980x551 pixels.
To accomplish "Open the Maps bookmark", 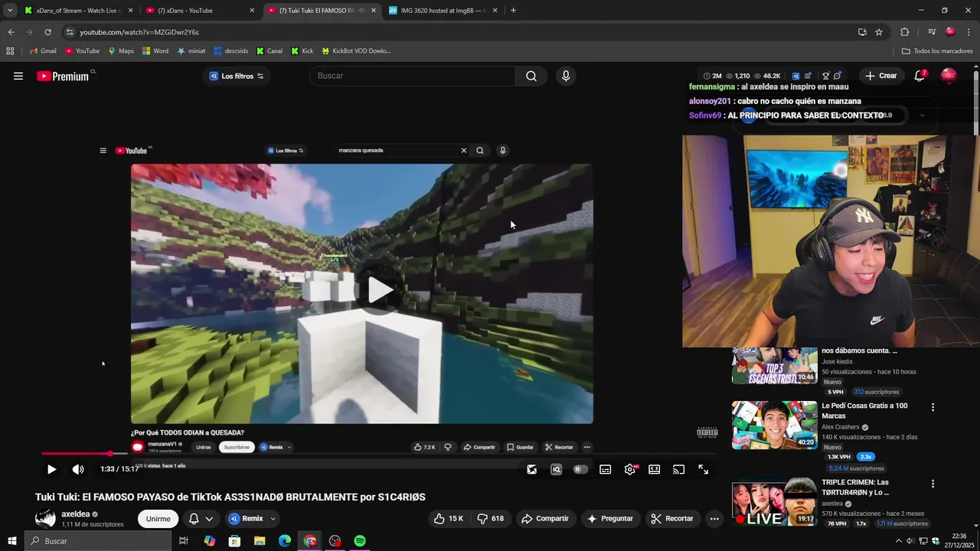I will point(121,51).
